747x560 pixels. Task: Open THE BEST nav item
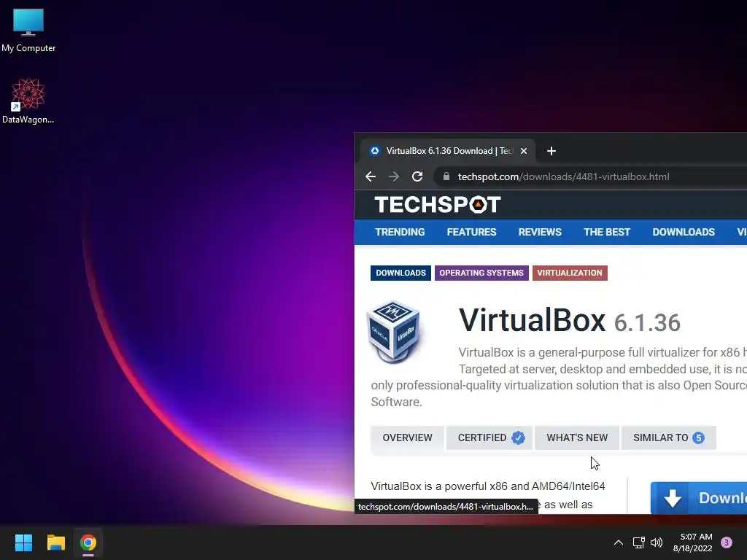[607, 232]
